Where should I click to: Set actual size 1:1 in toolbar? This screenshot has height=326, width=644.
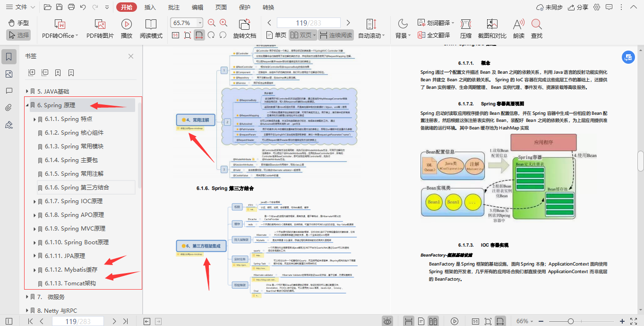pos(175,35)
